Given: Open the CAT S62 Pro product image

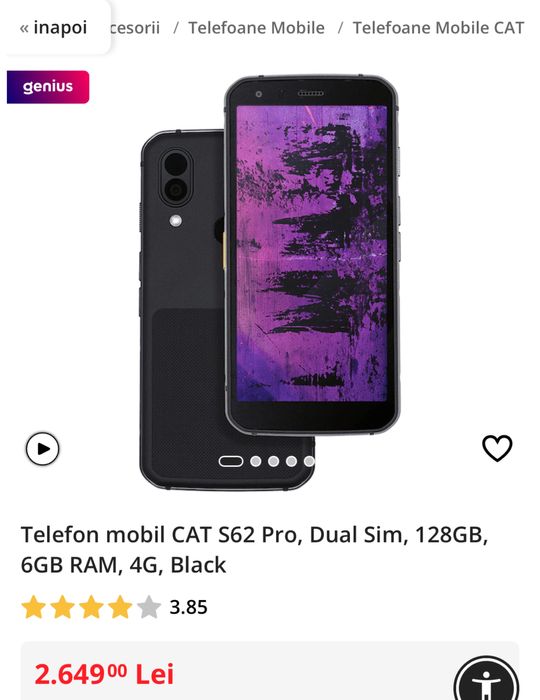Looking at the screenshot, I should click(x=270, y=283).
